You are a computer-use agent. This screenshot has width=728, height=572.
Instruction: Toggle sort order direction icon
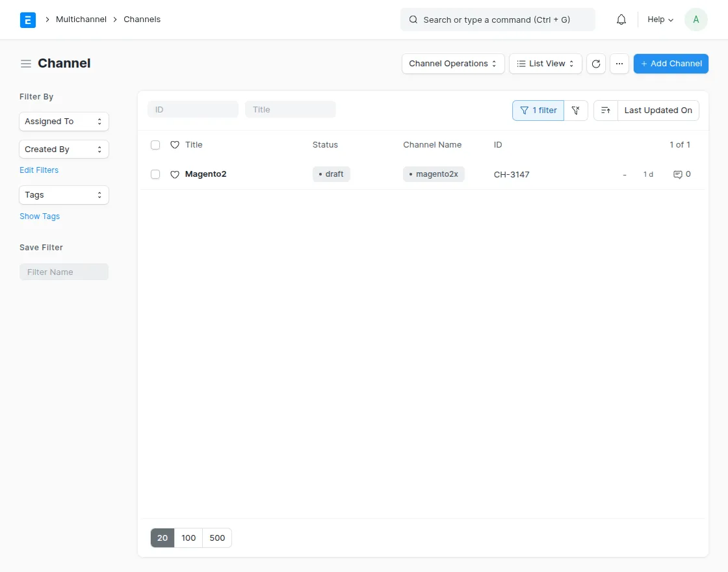pyautogui.click(x=605, y=110)
